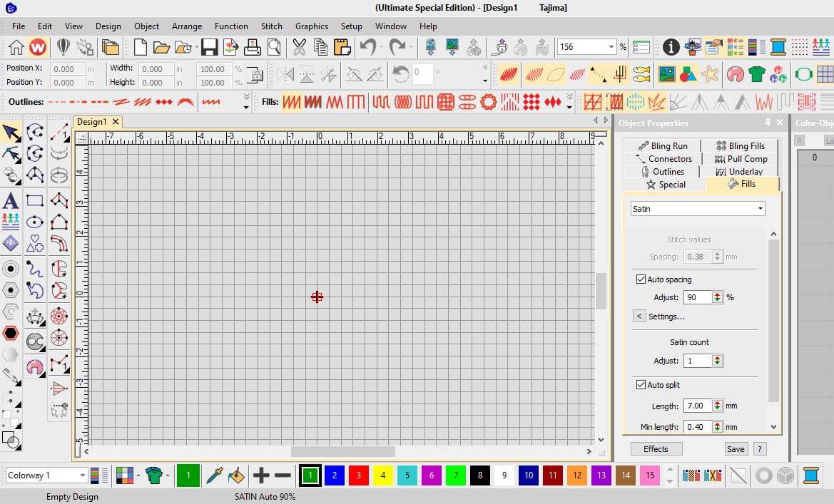Click the Object Properties vertical scrollbar
The image size is (834, 504).
pos(773,321)
